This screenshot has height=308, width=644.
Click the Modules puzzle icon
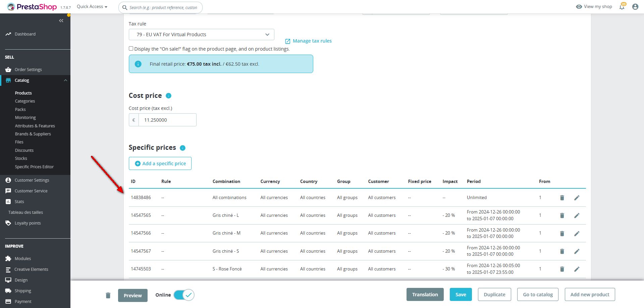pos(8,259)
